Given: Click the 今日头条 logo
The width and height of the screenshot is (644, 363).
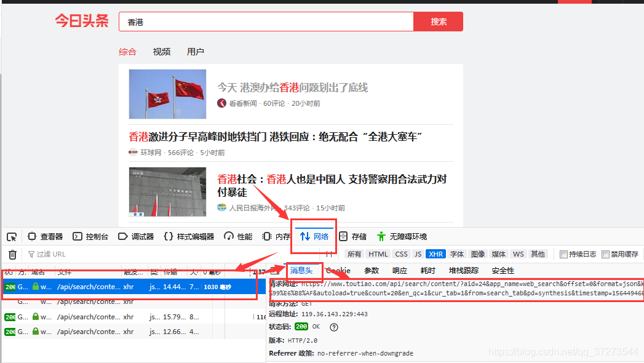Looking at the screenshot, I should click(x=82, y=20).
